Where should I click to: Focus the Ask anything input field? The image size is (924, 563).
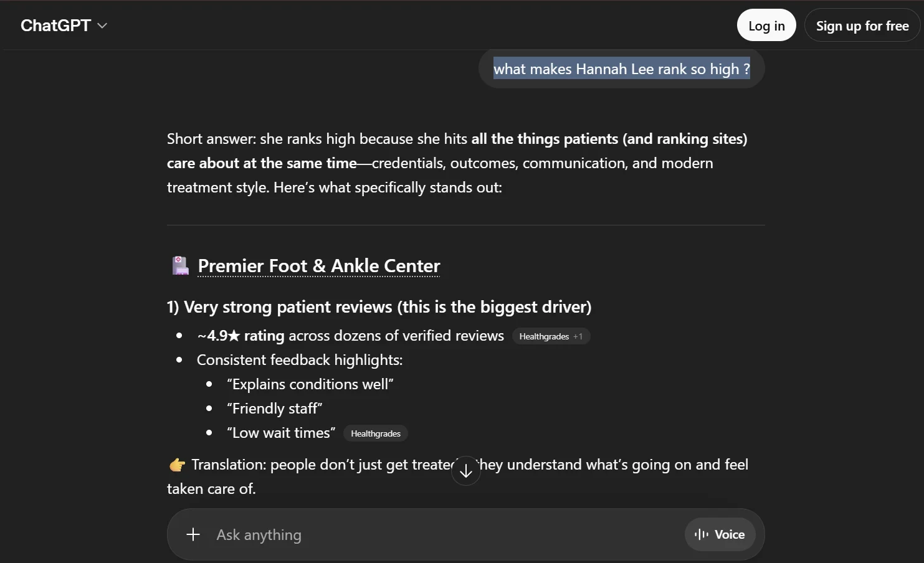click(436, 535)
